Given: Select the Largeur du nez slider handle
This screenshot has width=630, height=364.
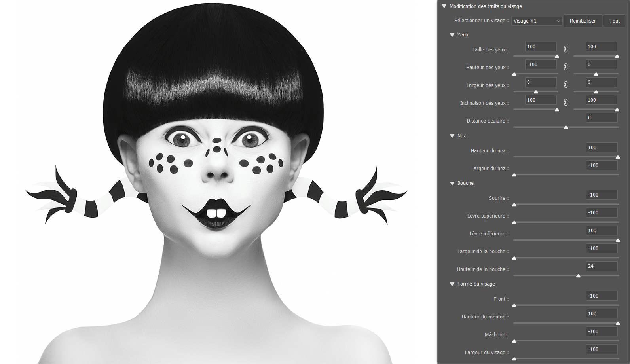Looking at the screenshot, I should point(514,175).
